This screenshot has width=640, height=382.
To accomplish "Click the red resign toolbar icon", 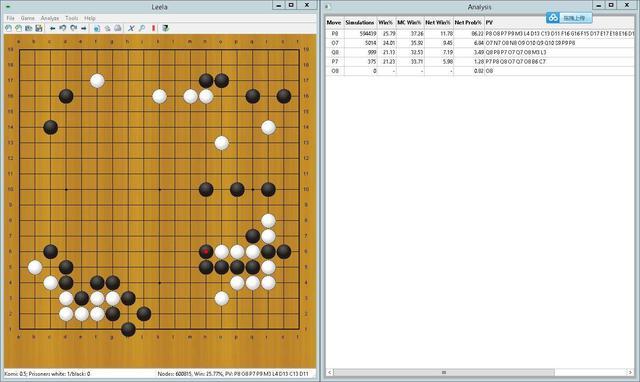I will (x=153, y=28).
